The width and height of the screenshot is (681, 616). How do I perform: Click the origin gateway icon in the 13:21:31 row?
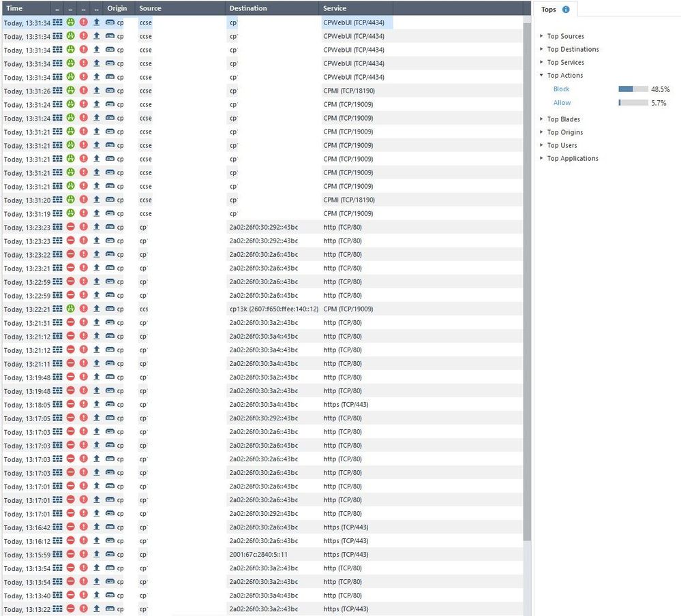[110, 322]
